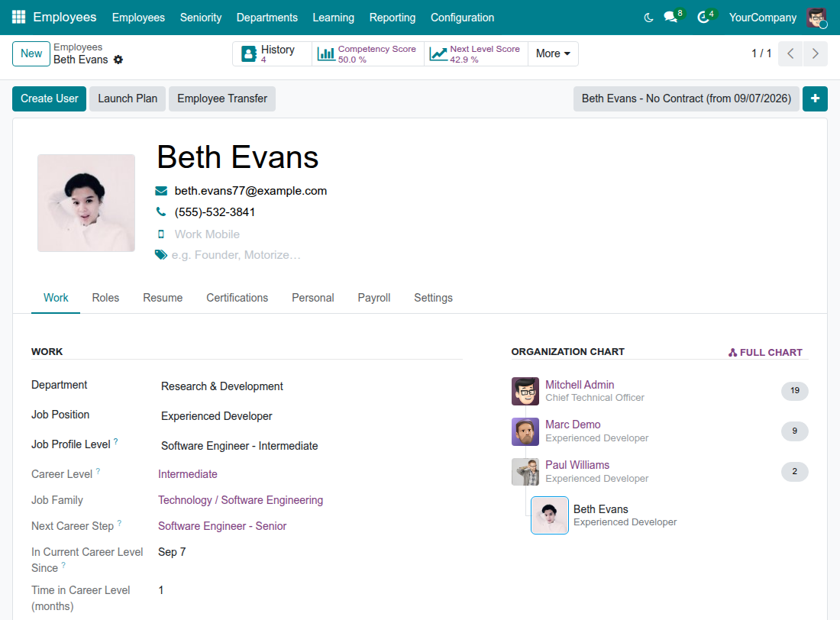Viewport: 840px width, 620px height.
Task: Toggle dark mode moon icon
Action: click(648, 18)
